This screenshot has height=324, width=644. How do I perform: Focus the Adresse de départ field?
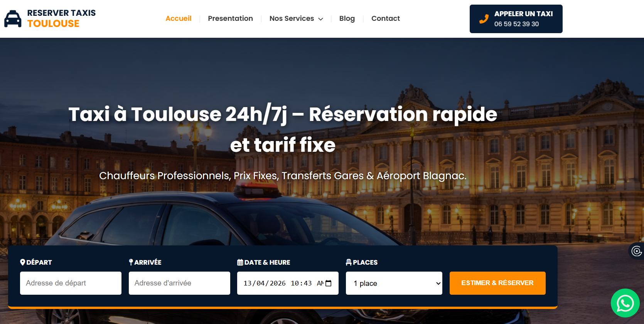click(71, 283)
